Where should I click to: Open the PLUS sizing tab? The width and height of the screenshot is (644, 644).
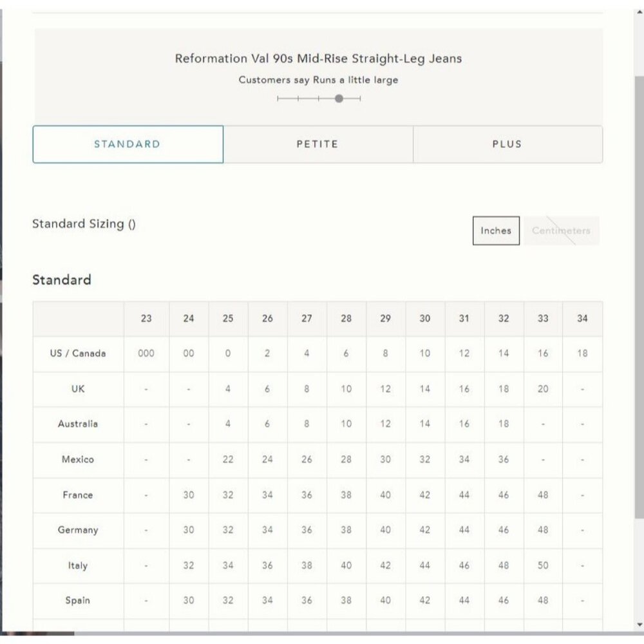point(507,144)
